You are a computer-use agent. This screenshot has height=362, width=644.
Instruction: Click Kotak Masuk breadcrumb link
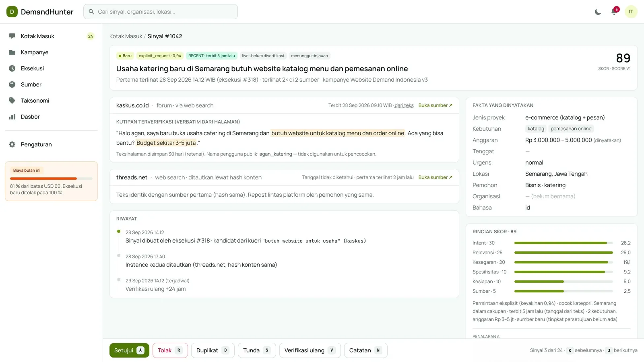pos(126,36)
